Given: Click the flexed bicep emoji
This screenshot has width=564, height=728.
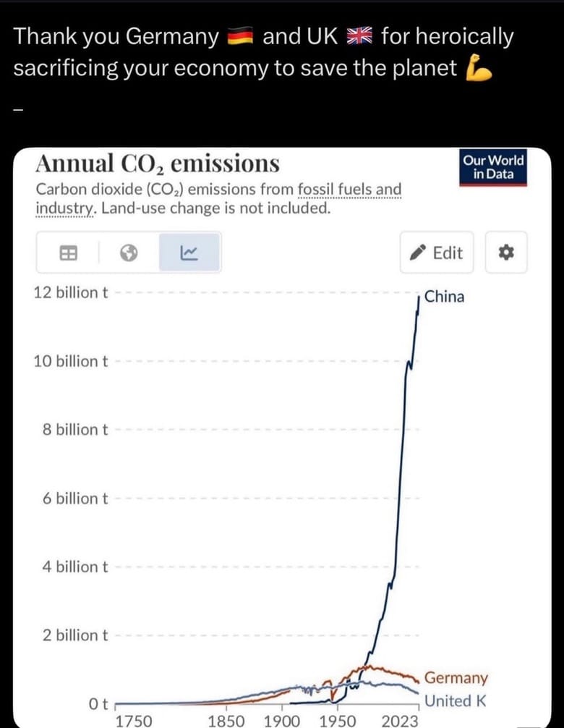Looking at the screenshot, I should click(479, 69).
